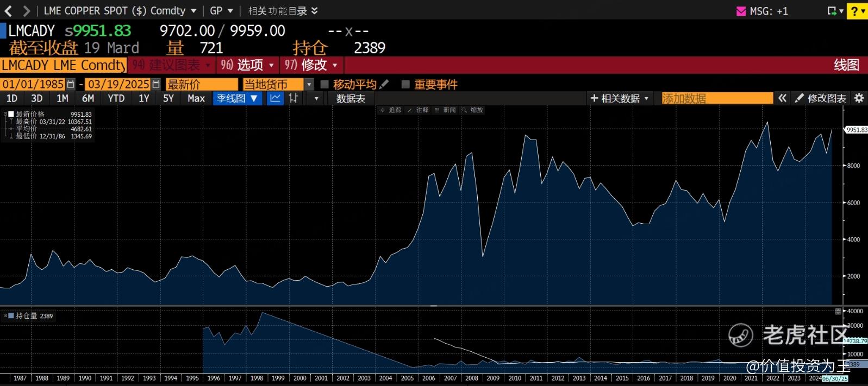Click the 9951.83 price tag on axis

856,130
